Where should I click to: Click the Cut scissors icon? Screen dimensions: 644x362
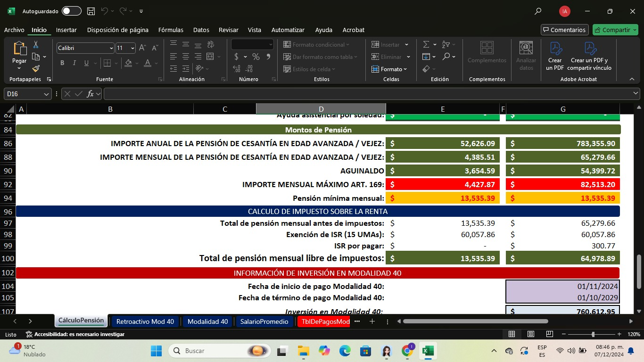(36, 45)
